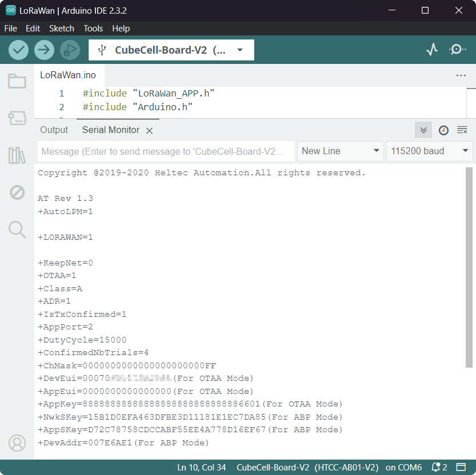Start debugging with the debug icon
This screenshot has width=476, height=475.
tap(69, 50)
